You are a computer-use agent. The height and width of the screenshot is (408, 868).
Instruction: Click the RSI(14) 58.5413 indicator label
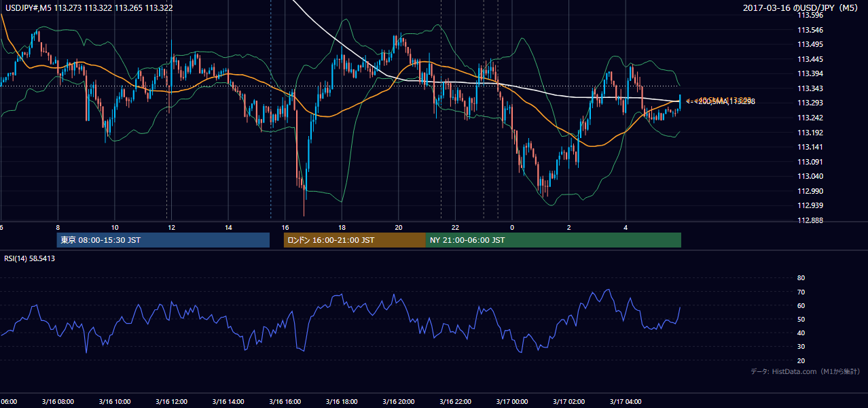tap(30, 258)
